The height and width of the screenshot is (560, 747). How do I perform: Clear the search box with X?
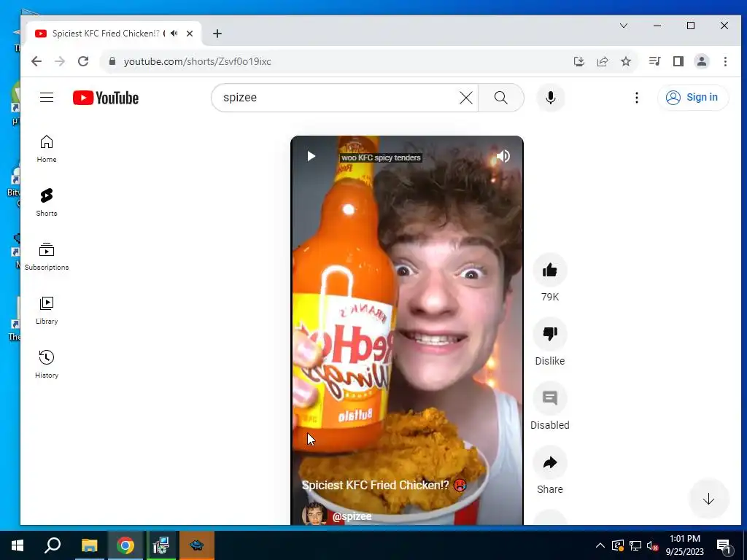(466, 98)
